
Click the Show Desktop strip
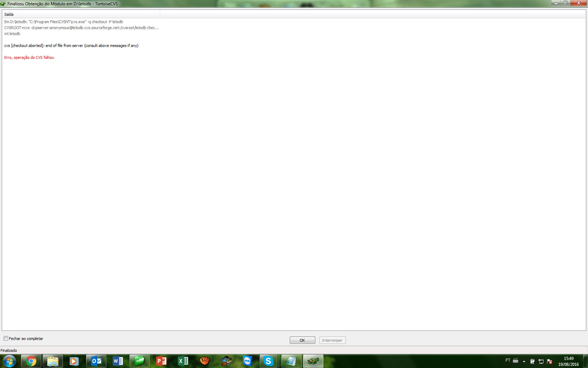(x=586, y=361)
